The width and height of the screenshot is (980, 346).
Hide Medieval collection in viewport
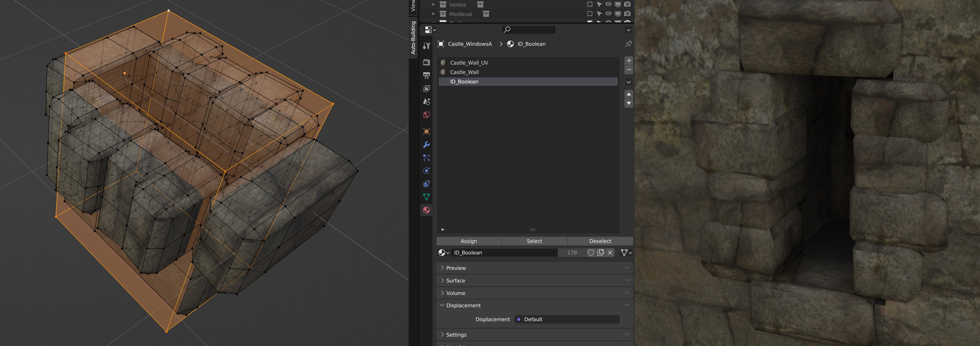pyautogui.click(x=608, y=14)
